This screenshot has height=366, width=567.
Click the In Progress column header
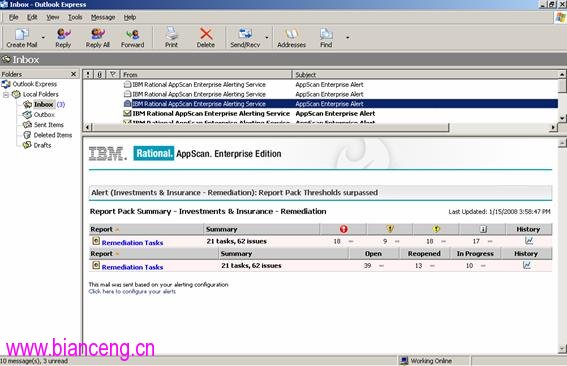pos(475,254)
